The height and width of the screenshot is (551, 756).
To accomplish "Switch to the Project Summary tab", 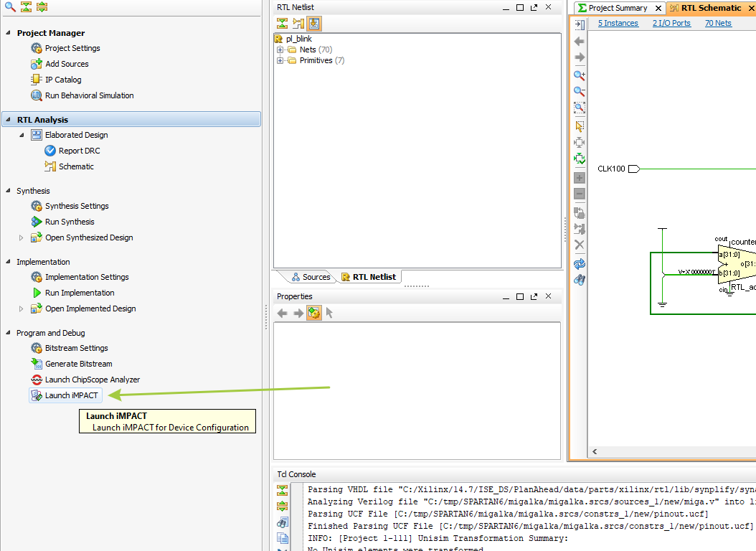I will (x=617, y=8).
